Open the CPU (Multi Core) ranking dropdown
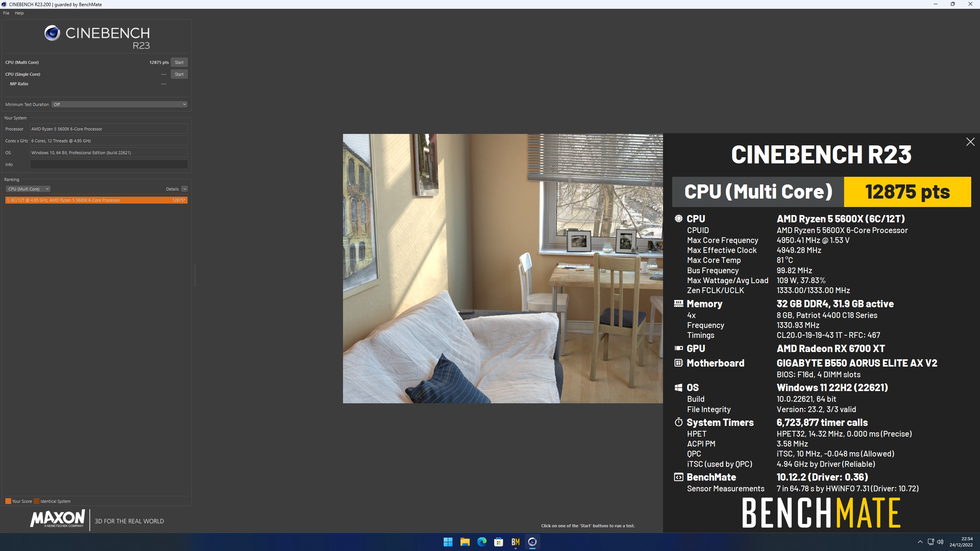 coord(28,189)
